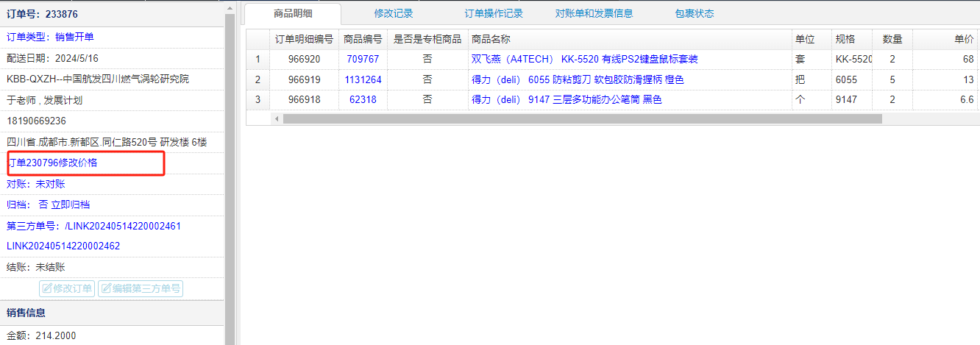Click the 规格 column header
980x345 pixels.
[x=852, y=39]
